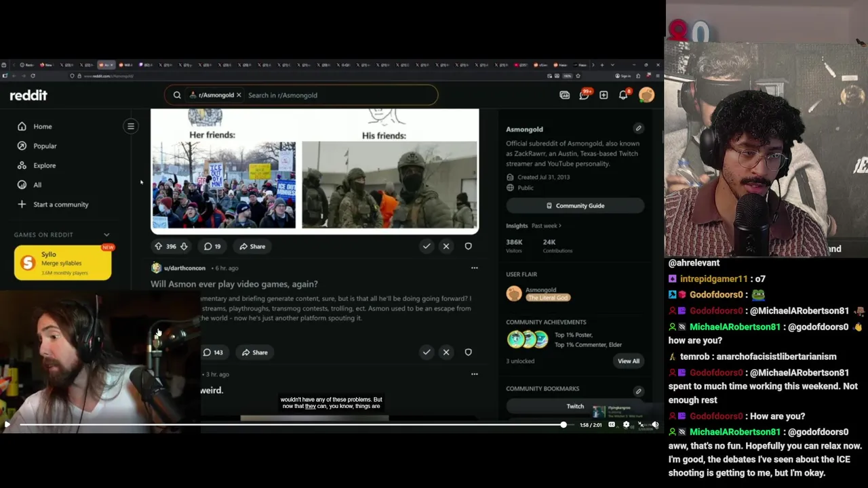
Task: Open u/darthconcon profile
Action: [x=184, y=268]
